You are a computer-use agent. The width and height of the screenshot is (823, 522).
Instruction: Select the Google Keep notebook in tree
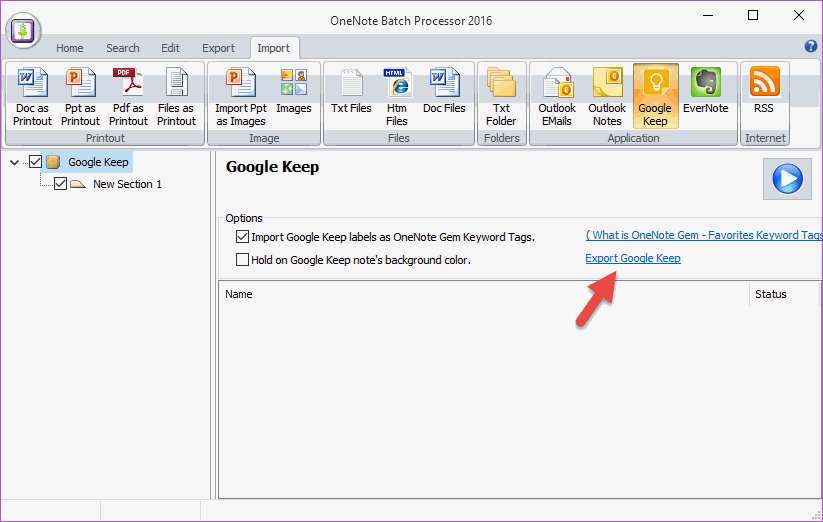pyautogui.click(x=98, y=162)
